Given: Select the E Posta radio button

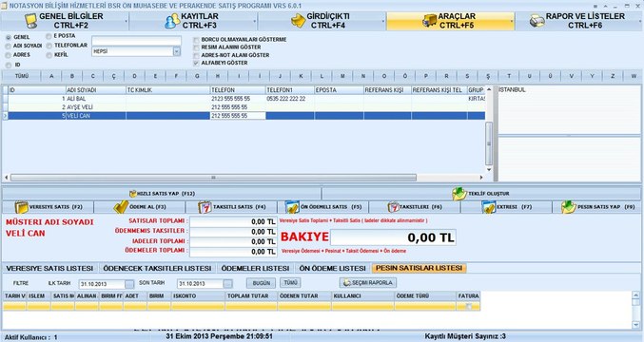Looking at the screenshot, I should tap(49, 36).
